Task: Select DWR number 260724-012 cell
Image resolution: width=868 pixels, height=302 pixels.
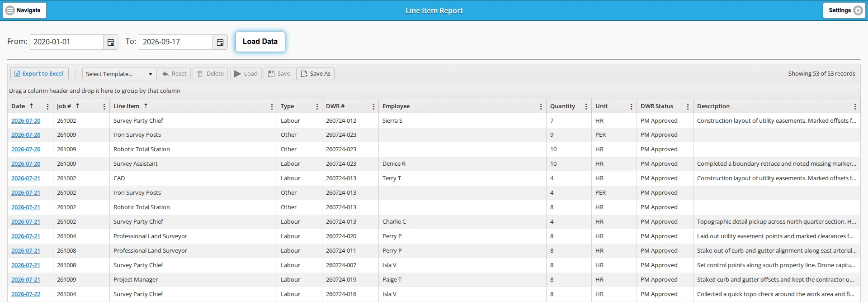Action: click(x=350, y=121)
